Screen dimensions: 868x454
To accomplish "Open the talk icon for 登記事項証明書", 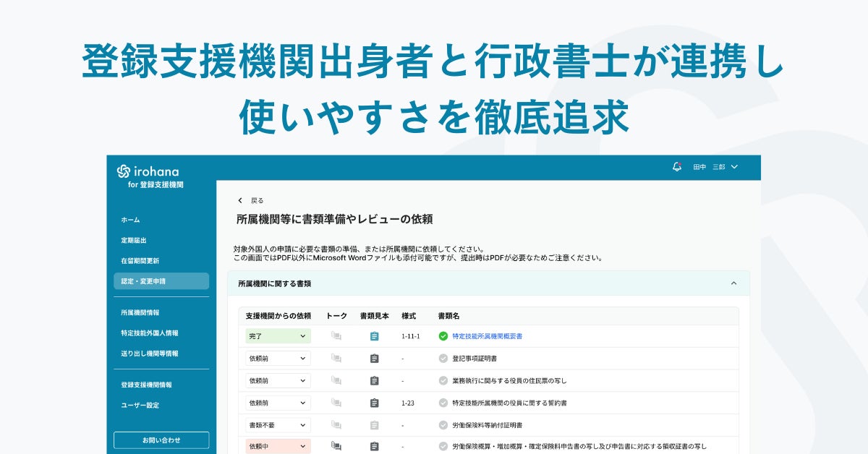I will pos(336,359).
